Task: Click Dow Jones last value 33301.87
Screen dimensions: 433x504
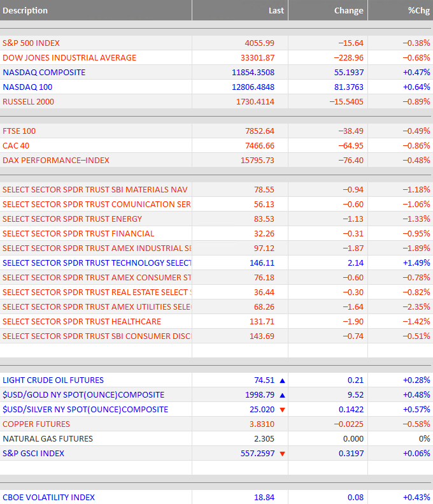Action: pyautogui.click(x=258, y=58)
